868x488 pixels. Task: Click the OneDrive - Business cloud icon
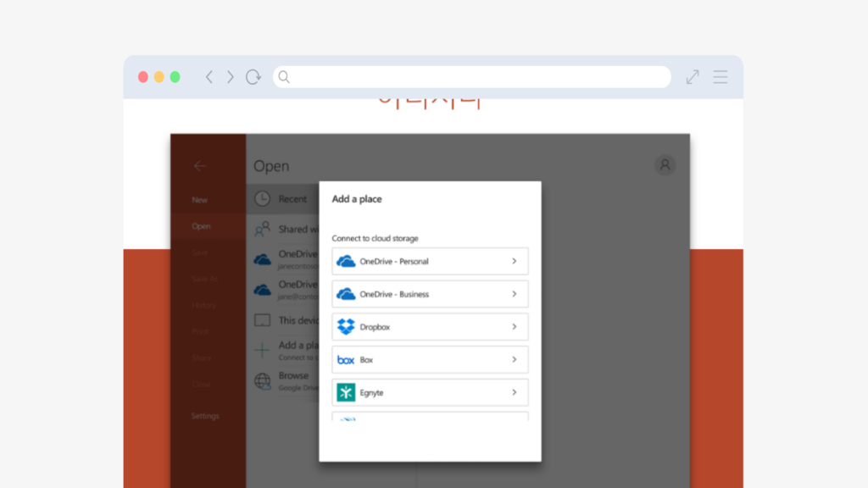[x=346, y=294]
